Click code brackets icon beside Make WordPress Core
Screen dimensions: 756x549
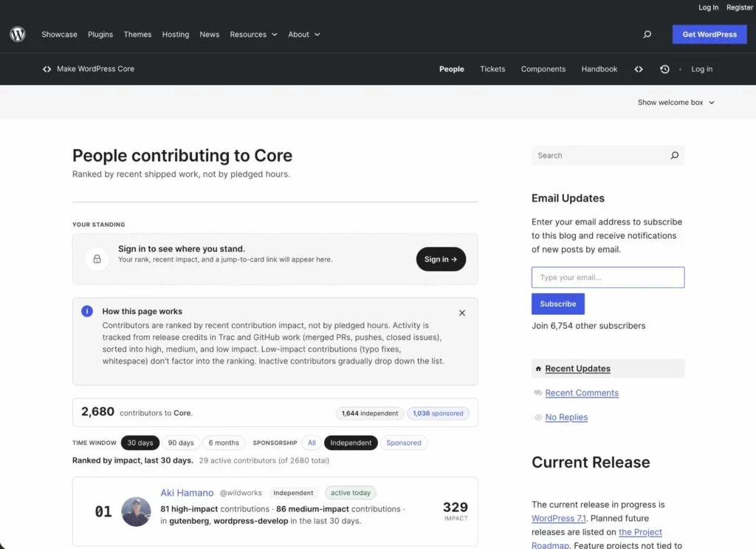pyautogui.click(x=47, y=69)
